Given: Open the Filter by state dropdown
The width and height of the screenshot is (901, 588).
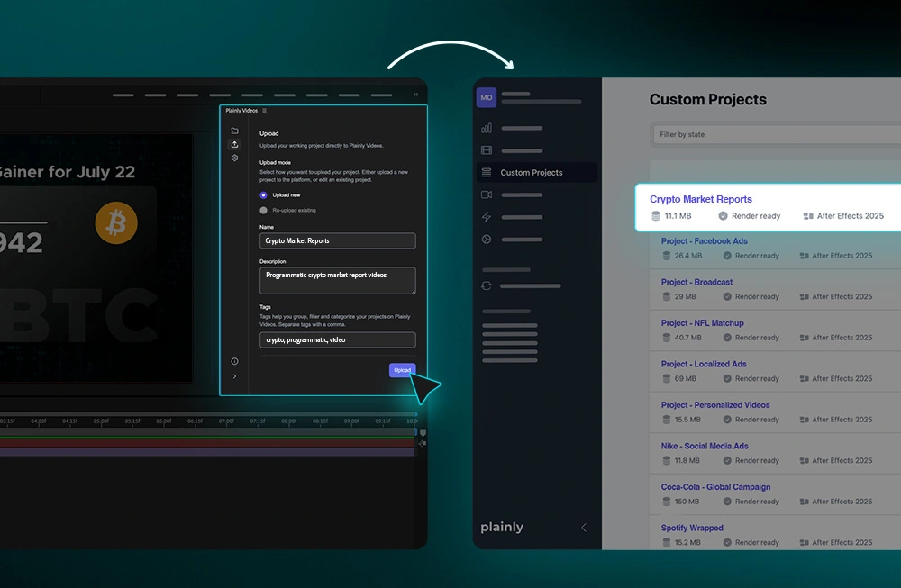Looking at the screenshot, I should coord(777,134).
